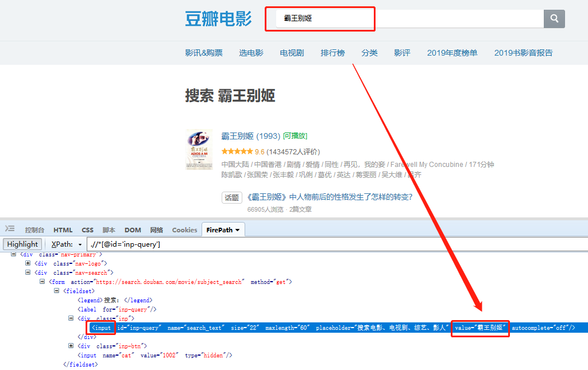Go to 选电影 page
588x370 pixels.
click(x=252, y=53)
